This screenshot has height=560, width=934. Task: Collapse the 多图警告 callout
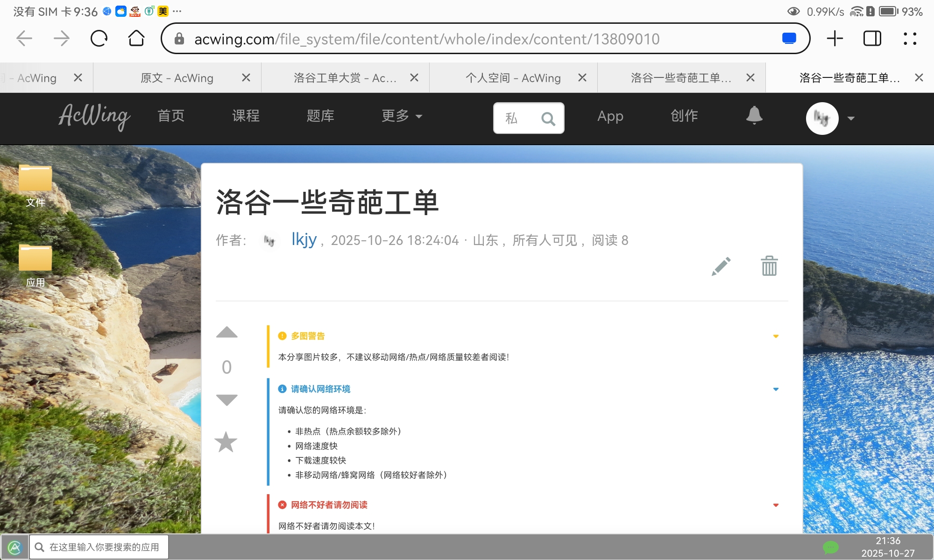(x=776, y=336)
